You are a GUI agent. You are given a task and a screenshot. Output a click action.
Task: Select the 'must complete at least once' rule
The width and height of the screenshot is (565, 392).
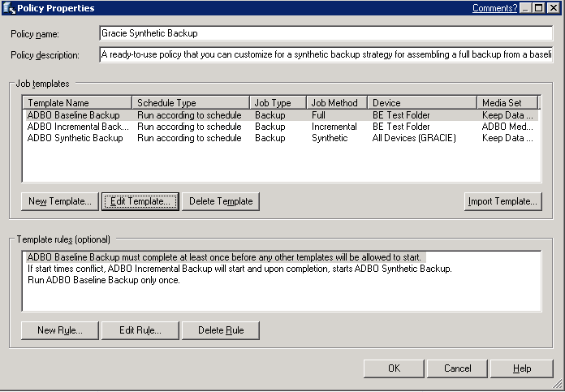point(224,257)
